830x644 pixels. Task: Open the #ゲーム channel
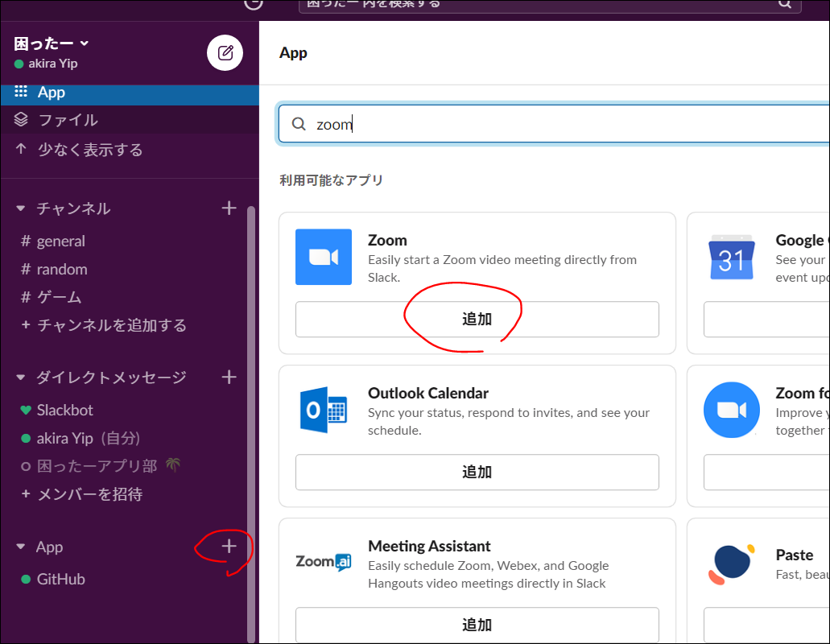click(x=51, y=297)
